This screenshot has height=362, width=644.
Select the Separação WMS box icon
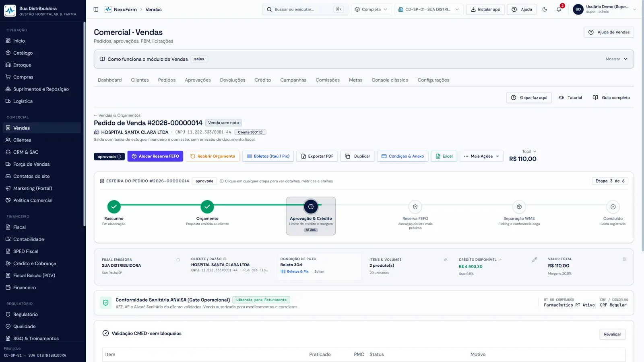519,207
